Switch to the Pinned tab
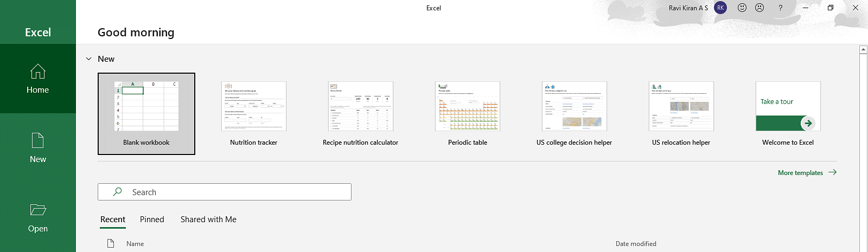This screenshot has height=252, width=868. [x=152, y=219]
